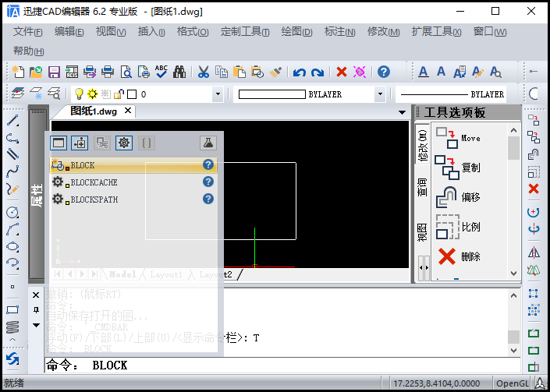Close the command bar X button
550x392 pixels.
[x=36, y=295]
